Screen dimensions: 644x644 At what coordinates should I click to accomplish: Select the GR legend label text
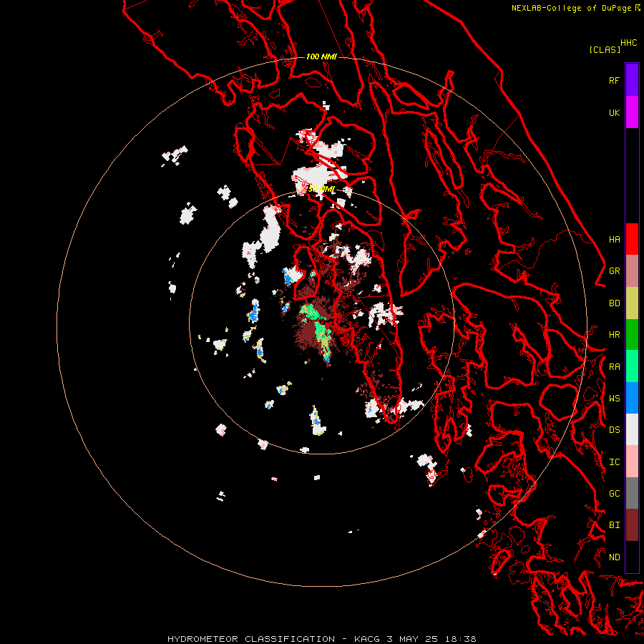point(614,271)
